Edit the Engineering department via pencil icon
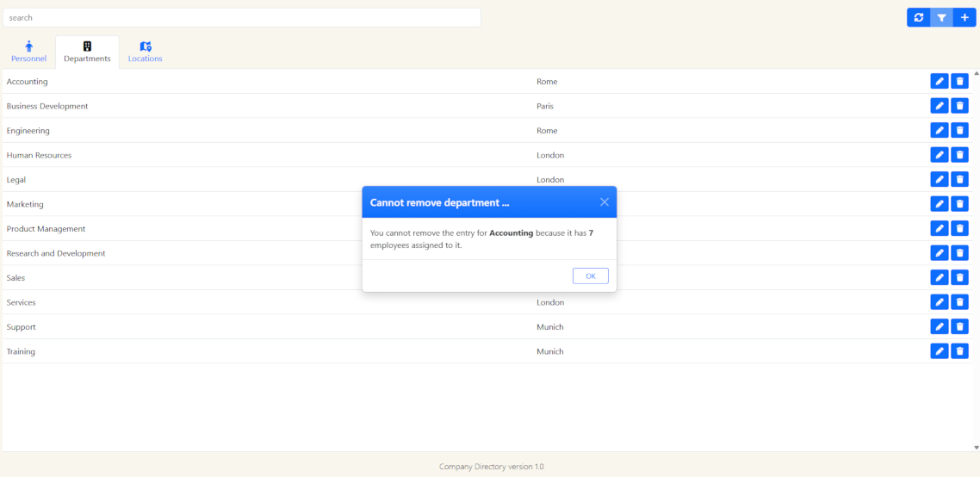 pos(940,131)
